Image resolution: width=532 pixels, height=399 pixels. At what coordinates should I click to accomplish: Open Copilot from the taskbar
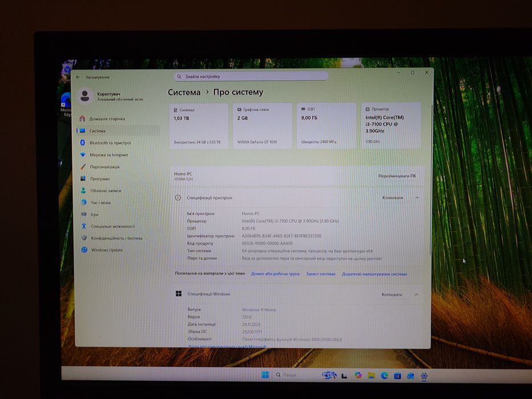point(358,375)
